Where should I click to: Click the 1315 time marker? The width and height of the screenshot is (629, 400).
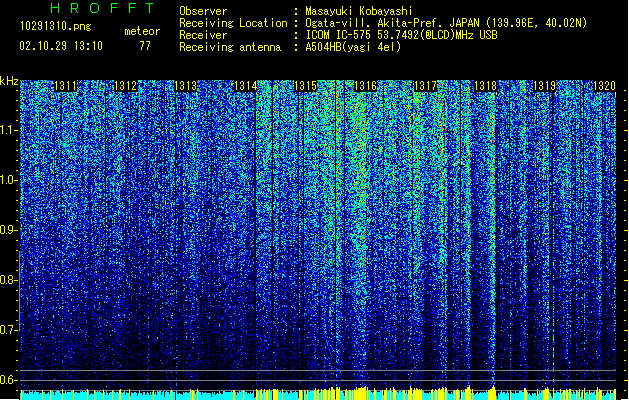tap(306, 86)
